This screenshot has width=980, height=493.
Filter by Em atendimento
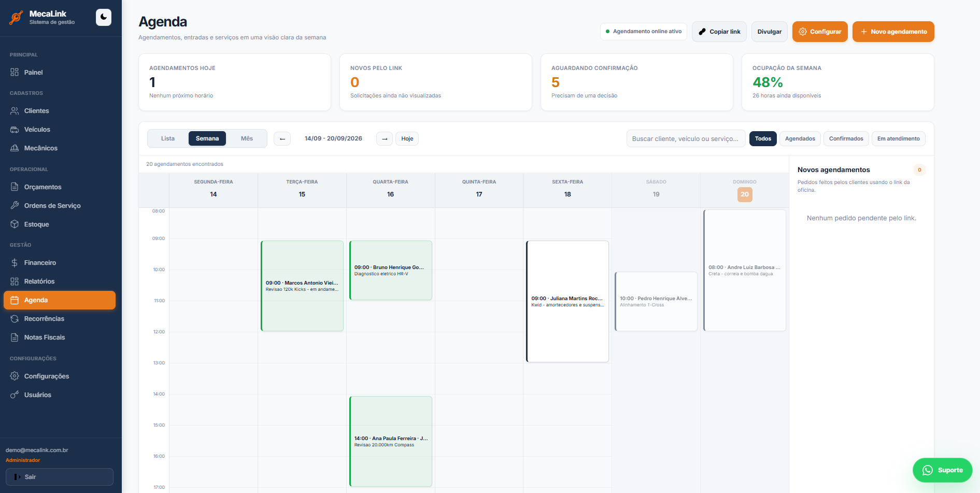[x=899, y=138]
